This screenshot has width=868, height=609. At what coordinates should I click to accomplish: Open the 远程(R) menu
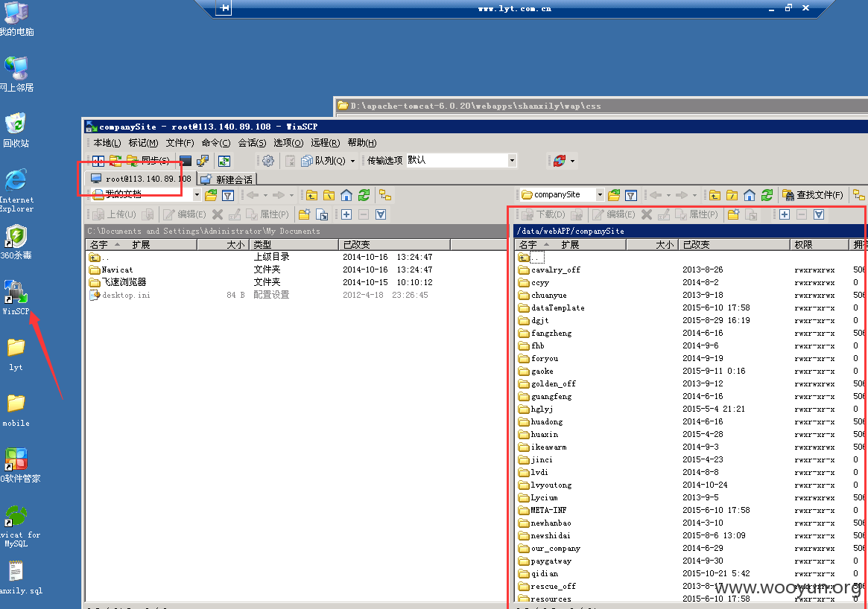[325, 143]
